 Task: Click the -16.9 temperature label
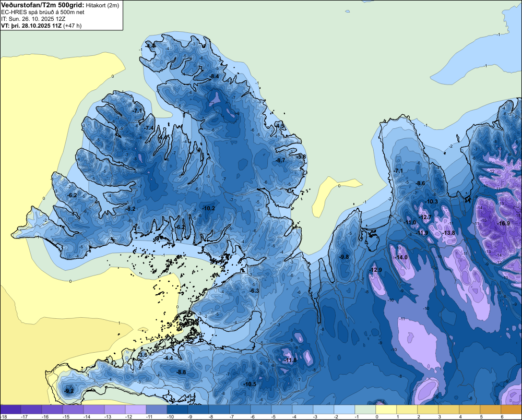[503, 223]
